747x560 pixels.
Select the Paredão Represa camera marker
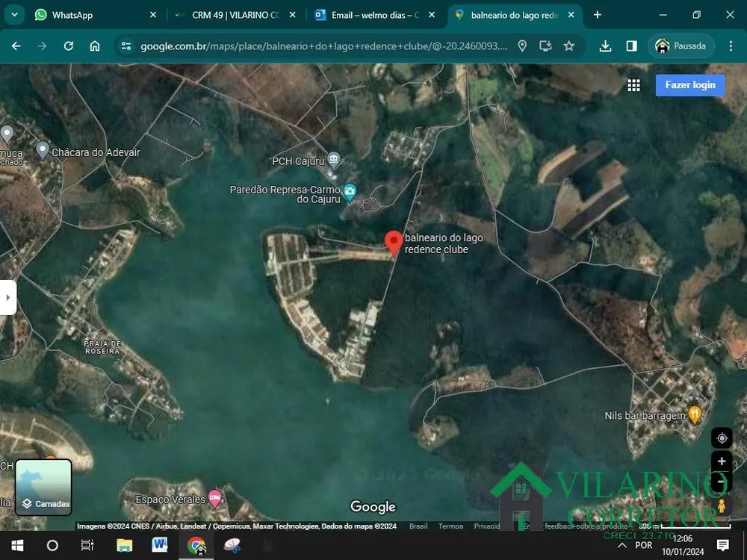pos(350,193)
